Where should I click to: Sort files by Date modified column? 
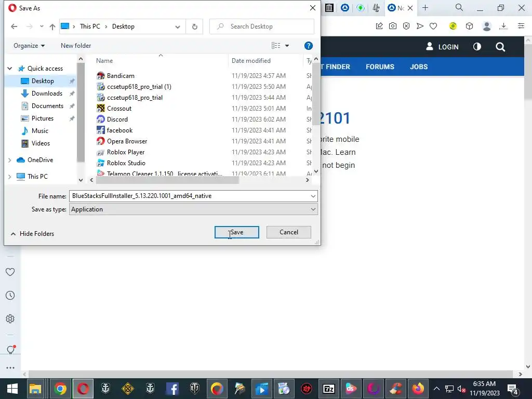tap(251, 61)
